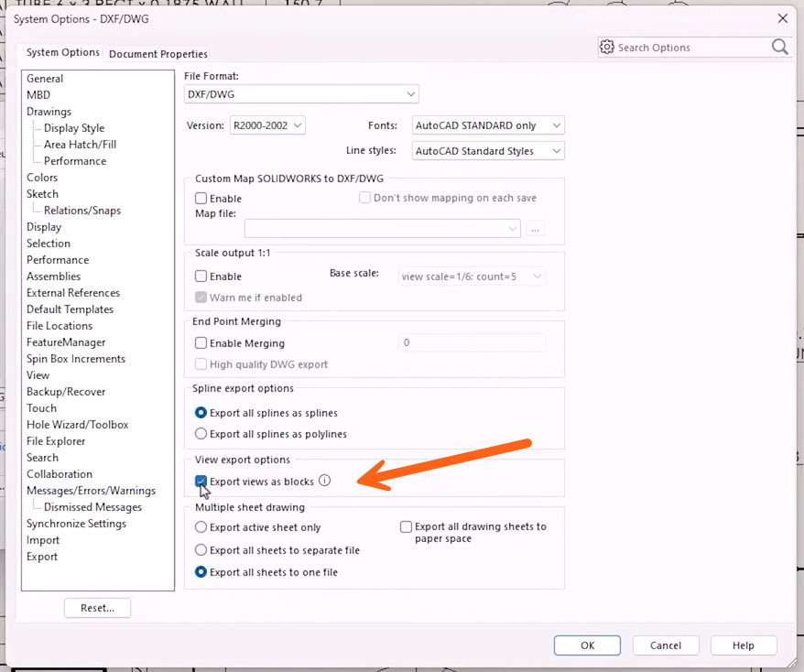Viewport: 804px width, 672px height.
Task: Click the gear icon in search box
Action: click(607, 47)
